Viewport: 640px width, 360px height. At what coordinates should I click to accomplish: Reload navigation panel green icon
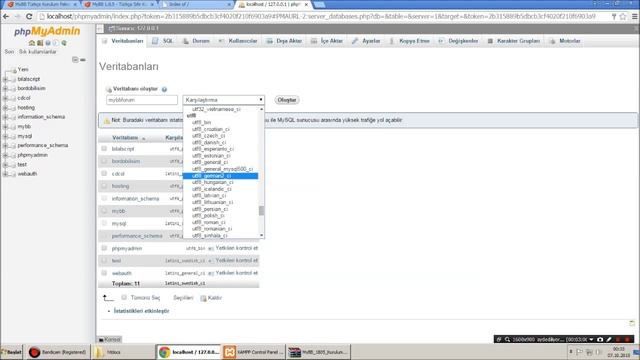tap(64, 43)
